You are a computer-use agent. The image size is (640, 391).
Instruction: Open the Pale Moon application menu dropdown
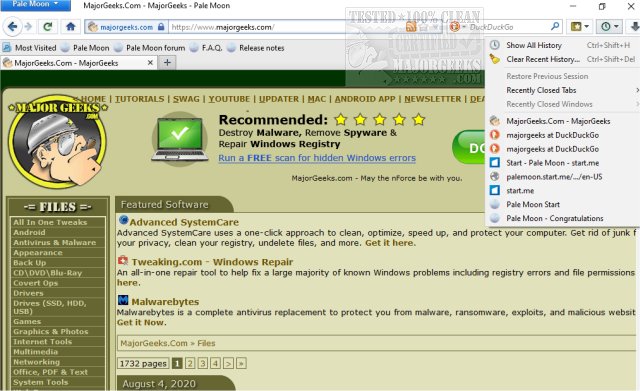pyautogui.click(x=35, y=4)
